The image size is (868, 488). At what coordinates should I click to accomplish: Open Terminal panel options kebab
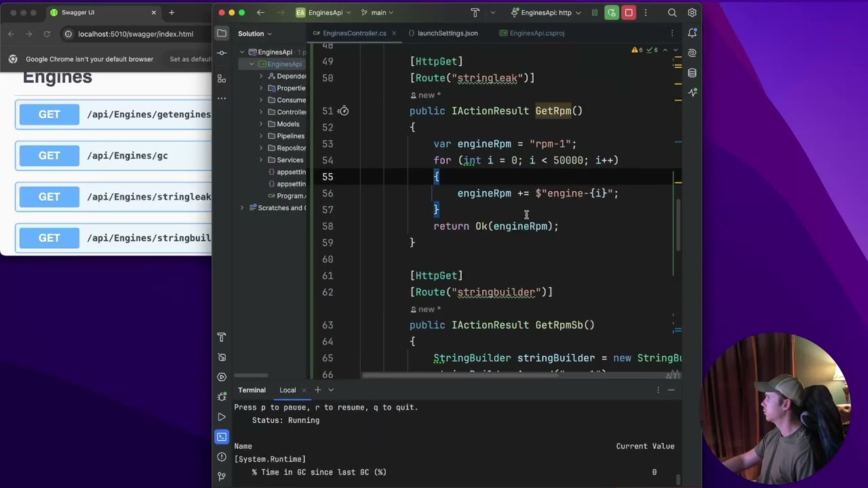[658, 390]
